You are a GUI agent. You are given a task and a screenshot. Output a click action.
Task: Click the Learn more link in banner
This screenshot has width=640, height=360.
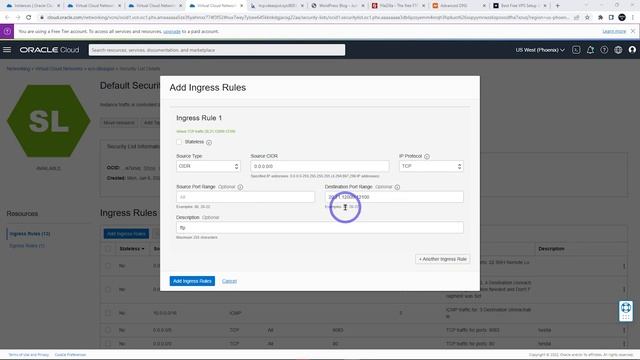pyautogui.click(x=614, y=31)
